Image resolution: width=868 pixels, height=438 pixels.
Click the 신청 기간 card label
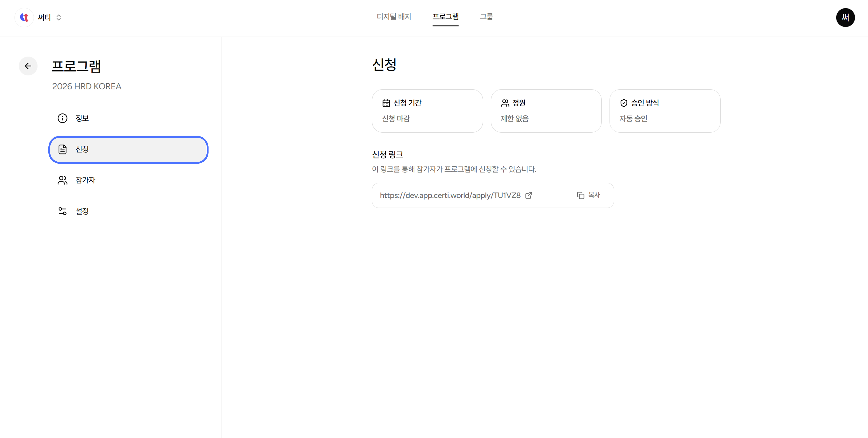tap(407, 103)
